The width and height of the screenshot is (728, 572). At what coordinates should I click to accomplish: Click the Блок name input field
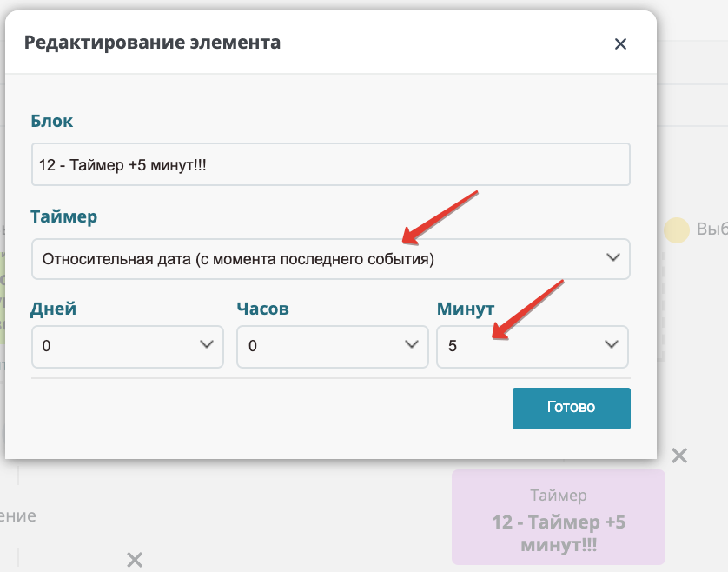point(331,164)
